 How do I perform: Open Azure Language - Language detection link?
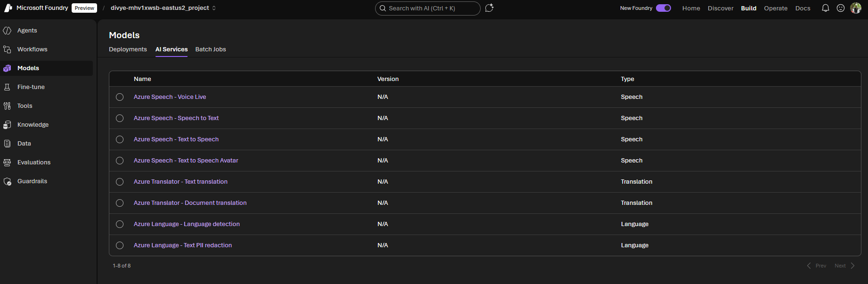coord(187,224)
